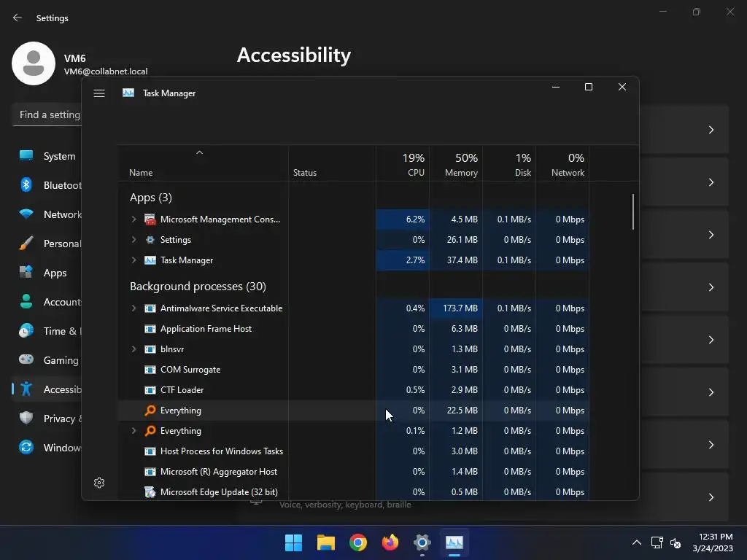Sort processes by Name column

[x=203, y=163]
